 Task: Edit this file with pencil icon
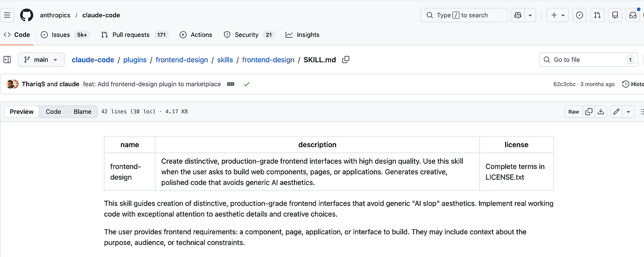pyautogui.click(x=616, y=112)
